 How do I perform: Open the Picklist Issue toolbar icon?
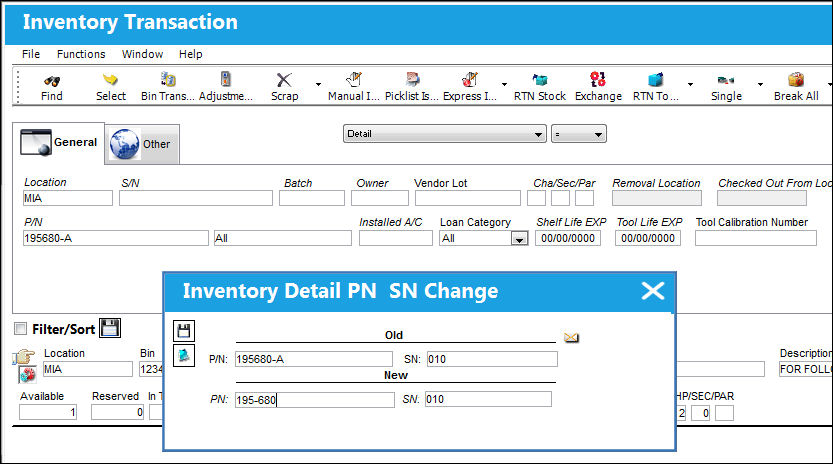412,80
